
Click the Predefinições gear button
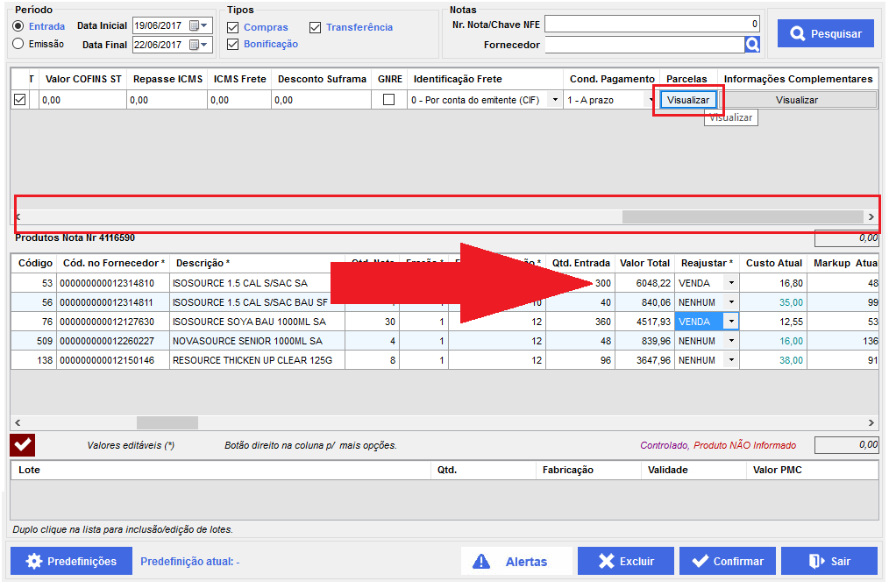click(x=71, y=562)
